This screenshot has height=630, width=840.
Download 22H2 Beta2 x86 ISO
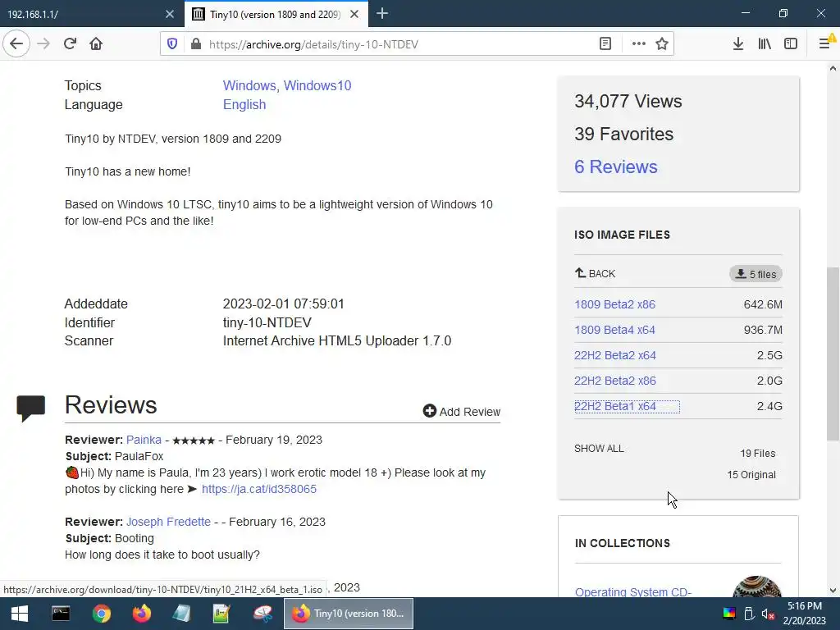tap(615, 381)
